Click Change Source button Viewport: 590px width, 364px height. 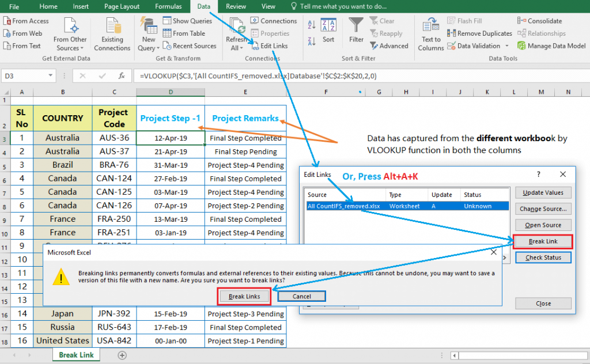coord(543,208)
